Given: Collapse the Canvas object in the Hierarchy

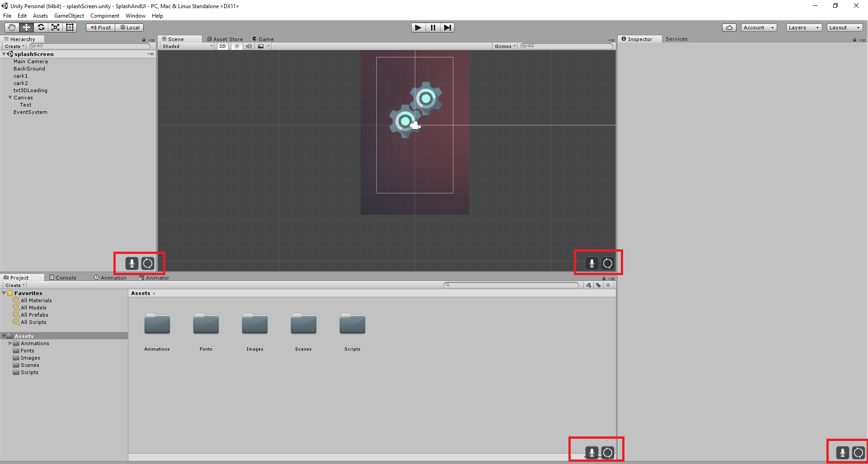Looking at the screenshot, I should 9,98.
